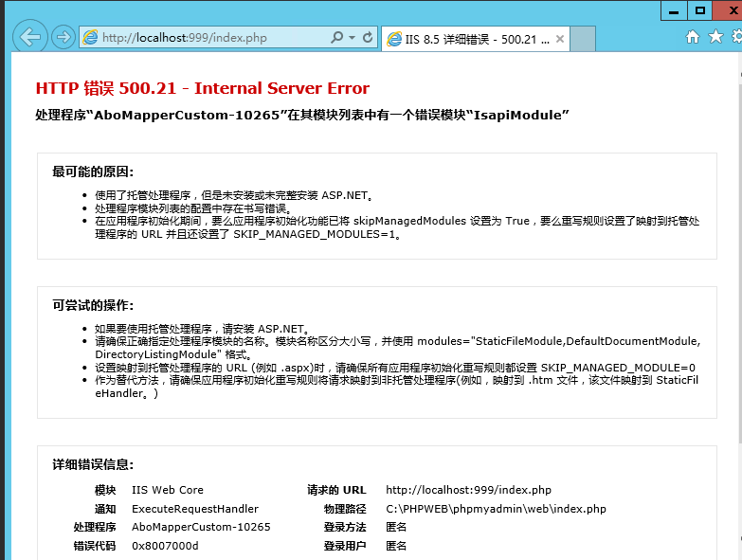The height and width of the screenshot is (560, 742).
Task: Click the 通知 label in details
Action: pyautogui.click(x=105, y=509)
